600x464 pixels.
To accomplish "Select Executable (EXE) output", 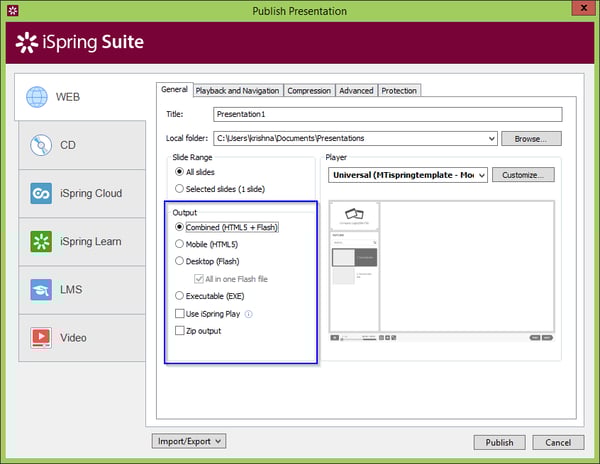I will click(179, 296).
